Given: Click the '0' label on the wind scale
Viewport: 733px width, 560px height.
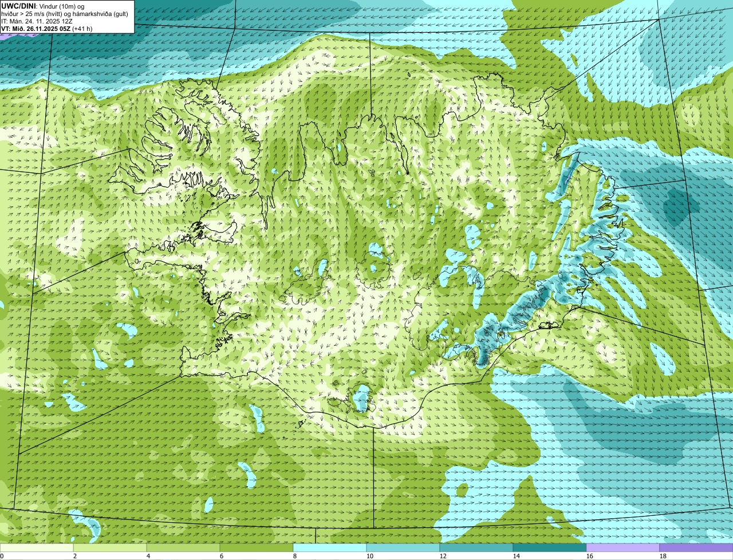Looking at the screenshot, I should pos(2,556).
